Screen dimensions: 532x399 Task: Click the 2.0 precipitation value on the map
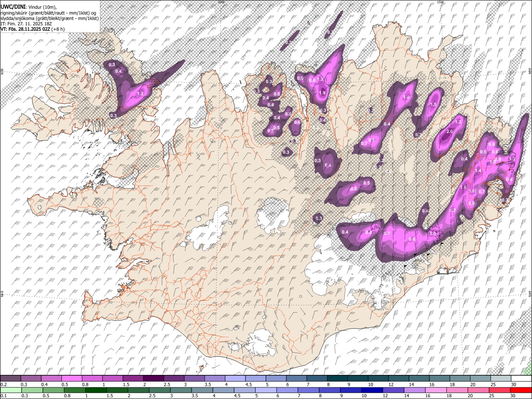pos(449,131)
